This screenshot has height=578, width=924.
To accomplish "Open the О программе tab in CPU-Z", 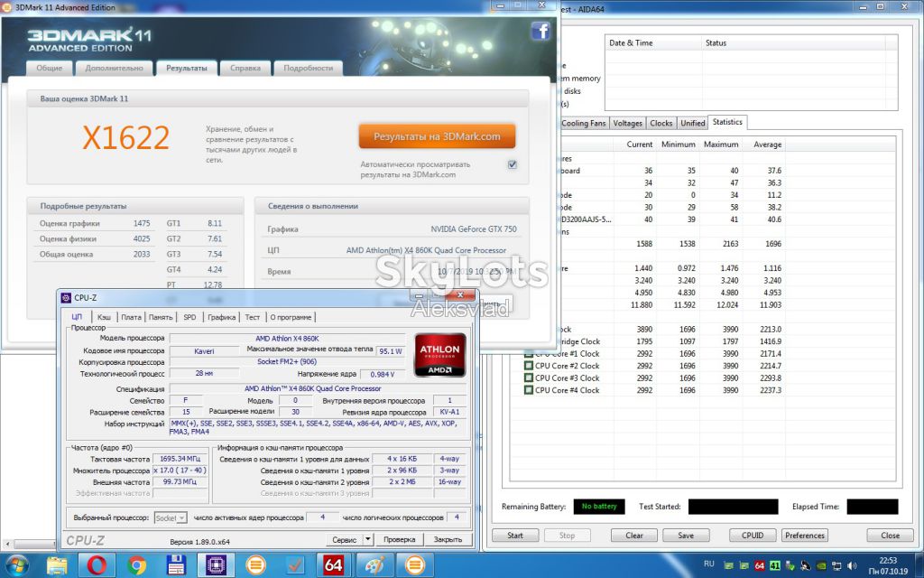I will pyautogui.click(x=291, y=317).
